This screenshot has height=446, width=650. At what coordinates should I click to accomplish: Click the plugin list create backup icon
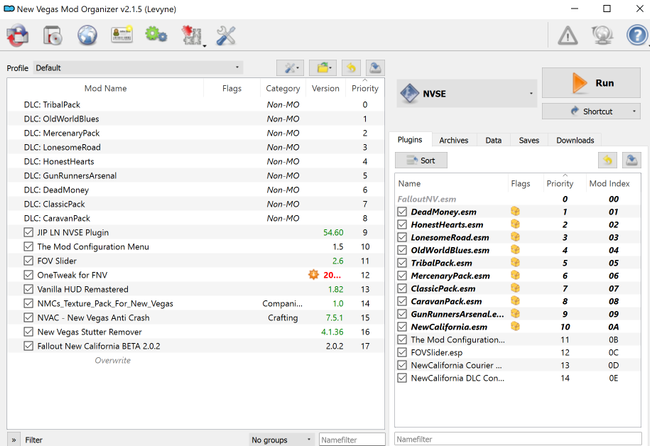631,160
